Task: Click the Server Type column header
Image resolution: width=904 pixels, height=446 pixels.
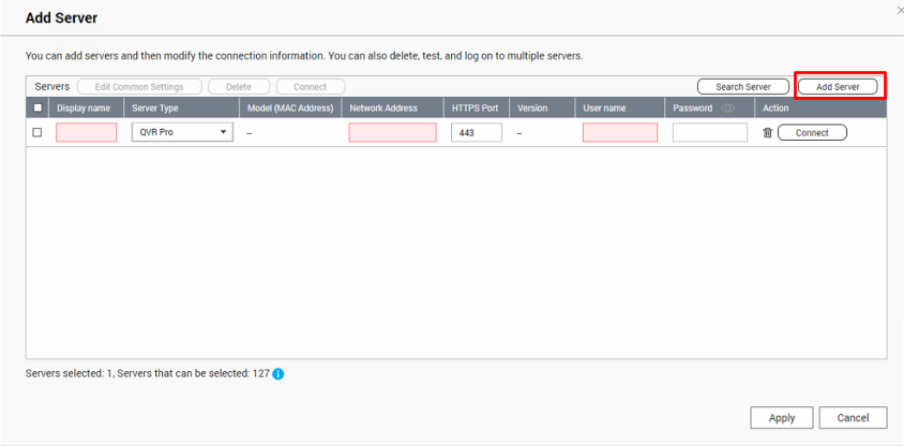Action: [x=155, y=108]
